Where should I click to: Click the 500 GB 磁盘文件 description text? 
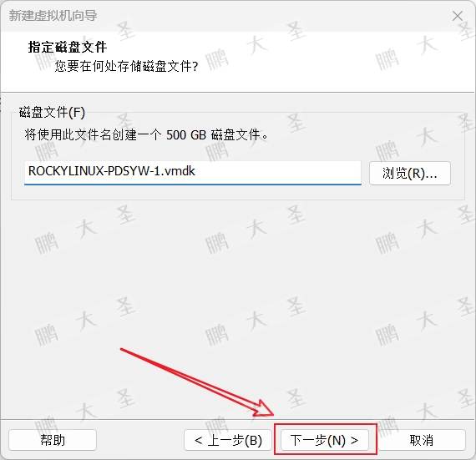146,134
